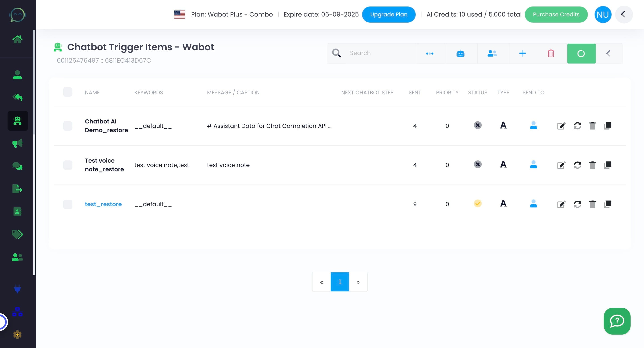This screenshot has width=644, height=348.
Task: Open the NU profile avatar menu
Action: coord(603,14)
